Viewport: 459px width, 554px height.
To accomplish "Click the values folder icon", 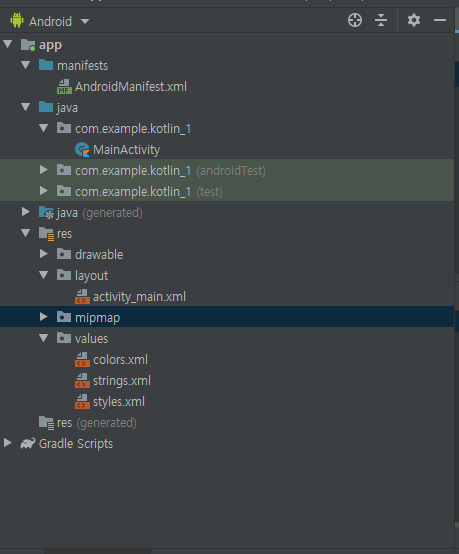I will click(x=64, y=338).
